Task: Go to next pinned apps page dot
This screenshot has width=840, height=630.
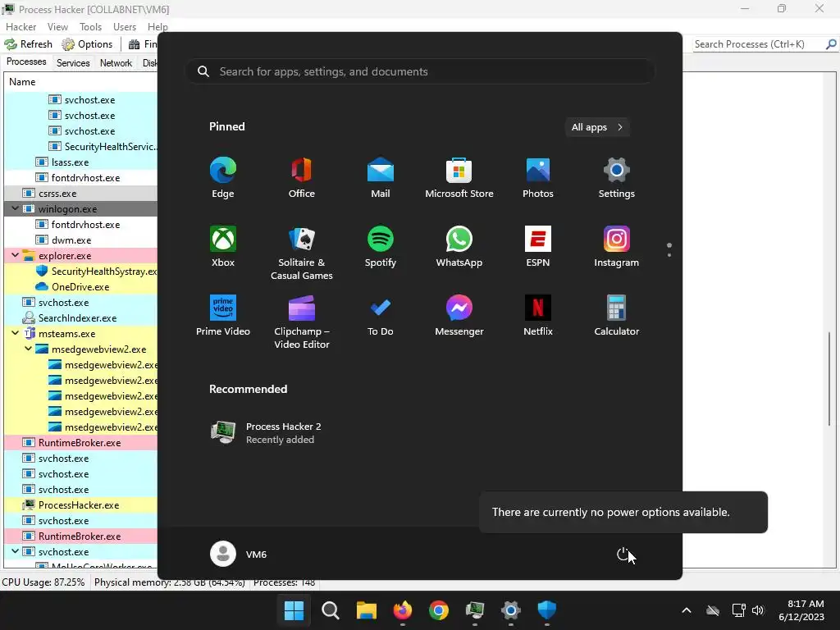Action: [669, 255]
